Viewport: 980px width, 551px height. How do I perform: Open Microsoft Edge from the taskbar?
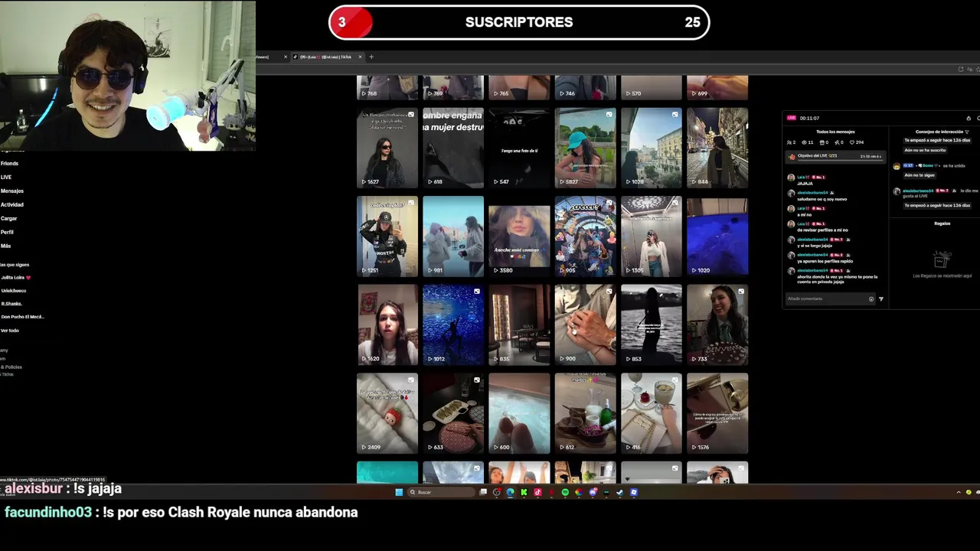click(510, 492)
